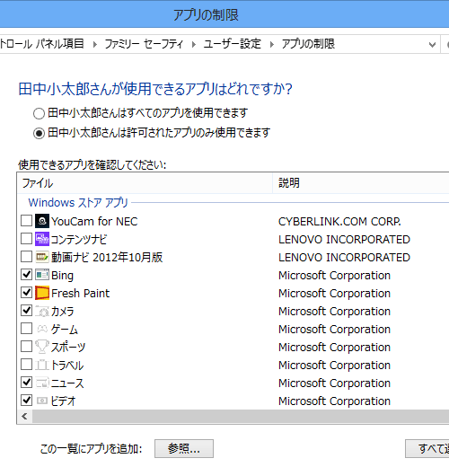Check the ゲーム checkbox
Screen dimensions: 449x476
coord(26,328)
